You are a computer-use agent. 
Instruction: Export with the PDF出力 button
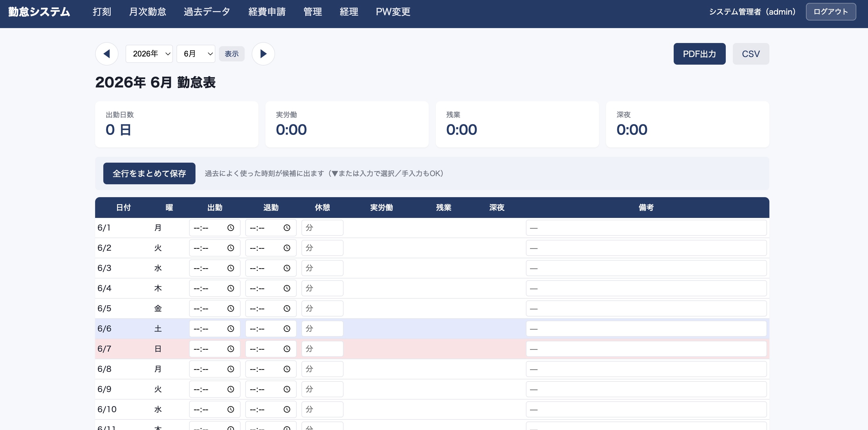[699, 54]
